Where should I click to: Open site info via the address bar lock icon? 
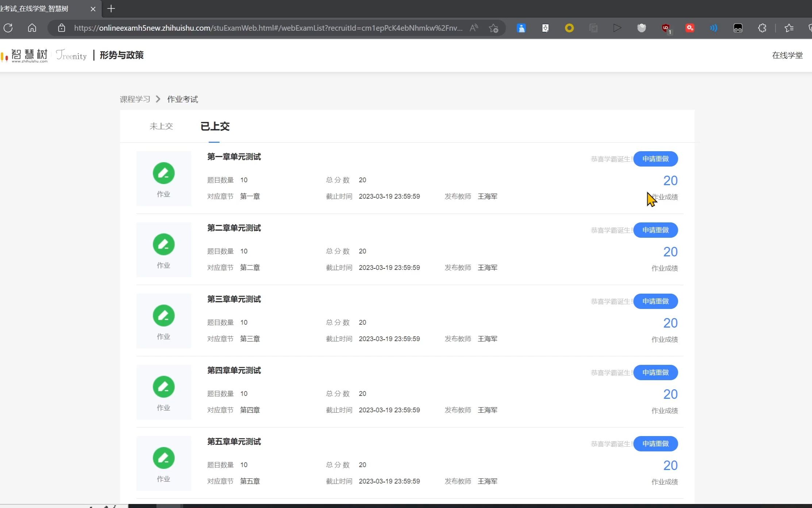pyautogui.click(x=62, y=28)
